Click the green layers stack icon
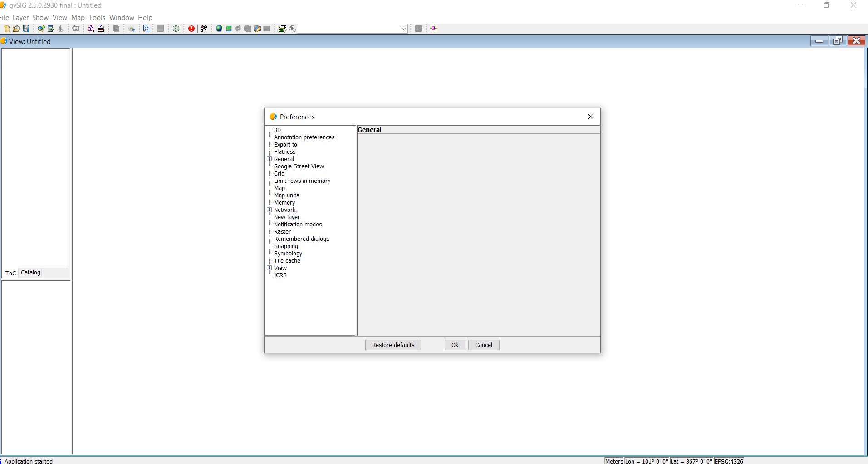The image size is (868, 464). pos(282,29)
